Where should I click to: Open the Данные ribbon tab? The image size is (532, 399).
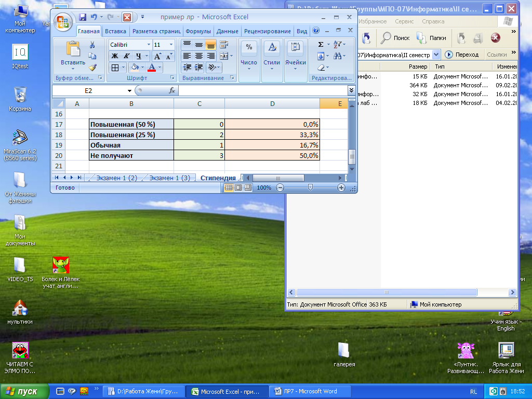(x=228, y=31)
